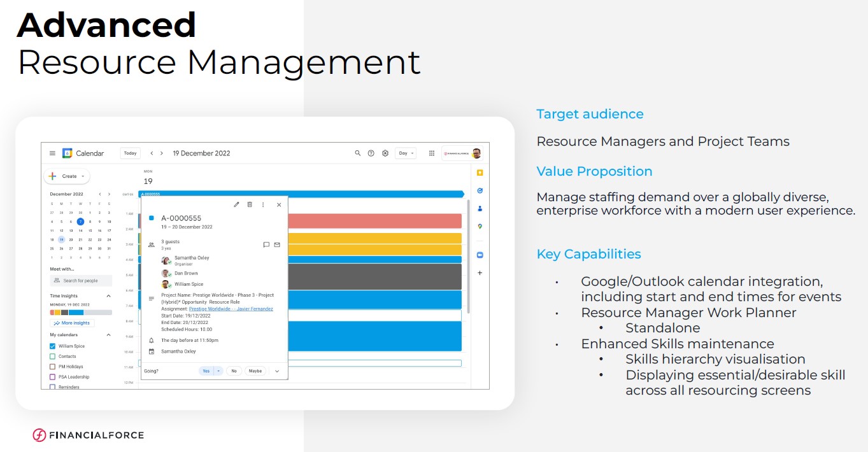Open the main hamburger menu in Calendar
The width and height of the screenshot is (868, 452).
point(52,153)
